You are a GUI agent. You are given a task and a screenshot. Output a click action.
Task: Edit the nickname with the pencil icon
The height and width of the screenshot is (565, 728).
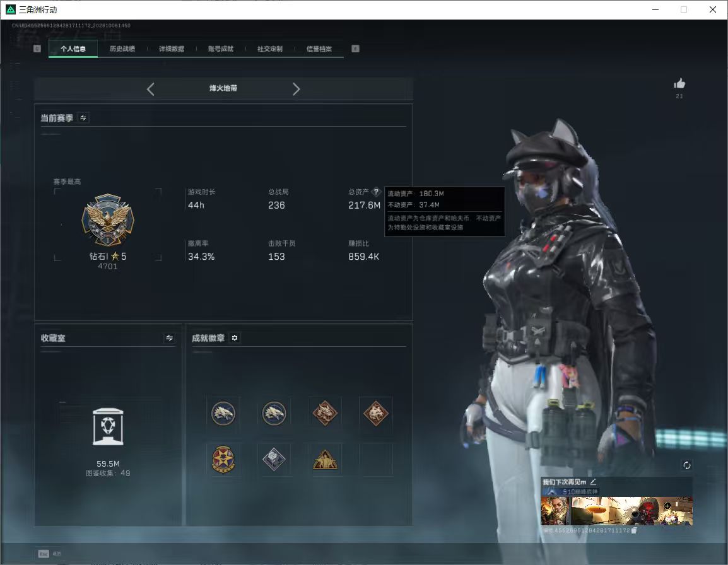coord(593,482)
